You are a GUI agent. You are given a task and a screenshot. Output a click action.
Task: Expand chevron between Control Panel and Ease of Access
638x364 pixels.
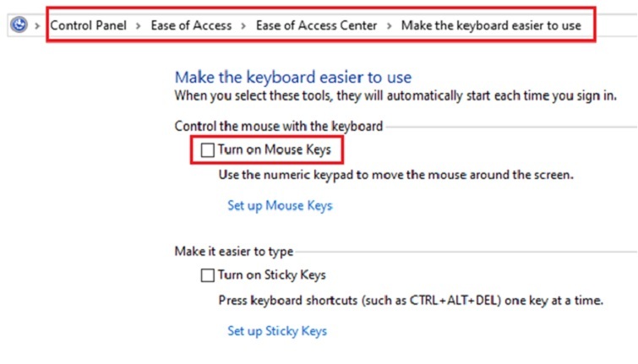click(139, 25)
